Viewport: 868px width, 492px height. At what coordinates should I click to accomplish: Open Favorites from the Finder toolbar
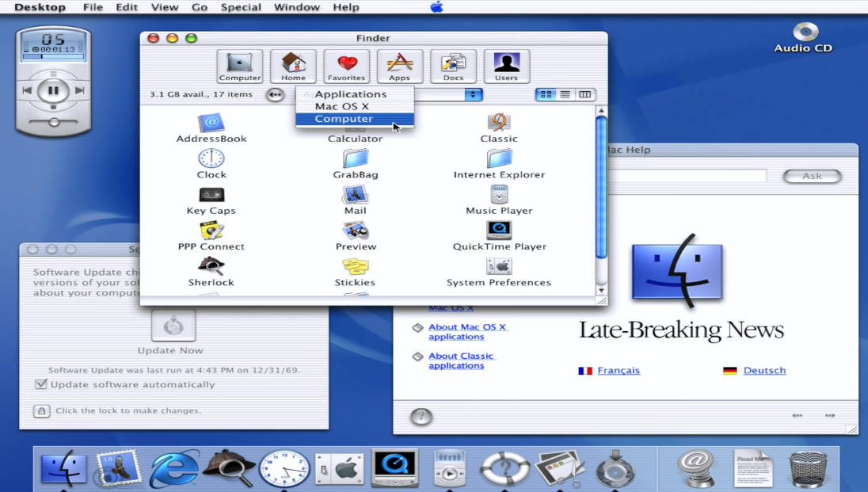(346, 66)
